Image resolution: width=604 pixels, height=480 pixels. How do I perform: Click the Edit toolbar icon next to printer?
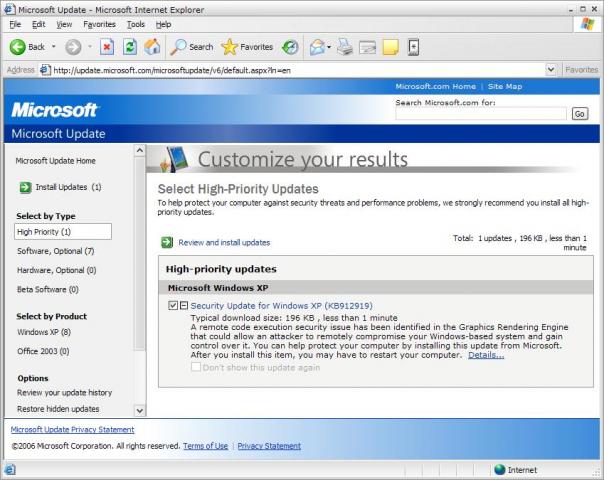[367, 47]
